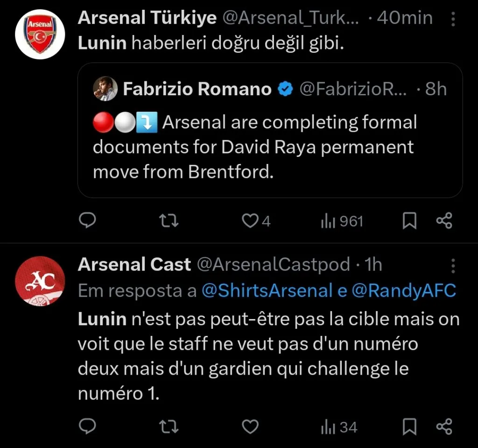Open the @RandyAFC mention link
Screen dimensions: 478x448
click(x=406, y=291)
